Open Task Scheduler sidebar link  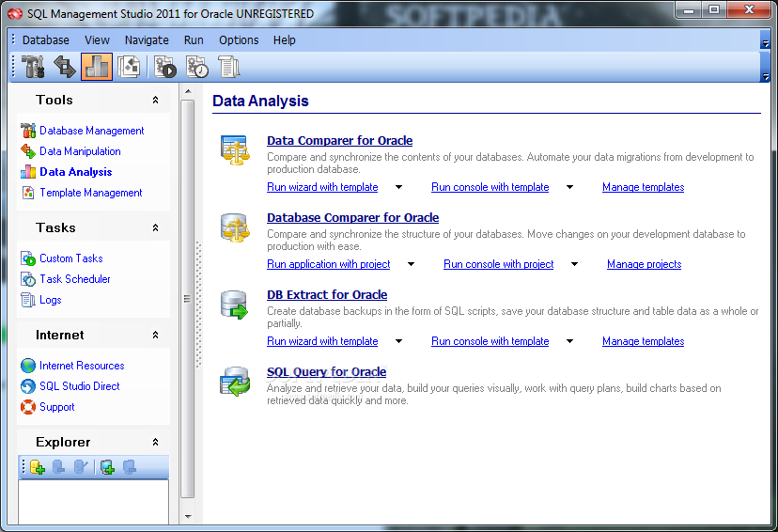point(75,279)
